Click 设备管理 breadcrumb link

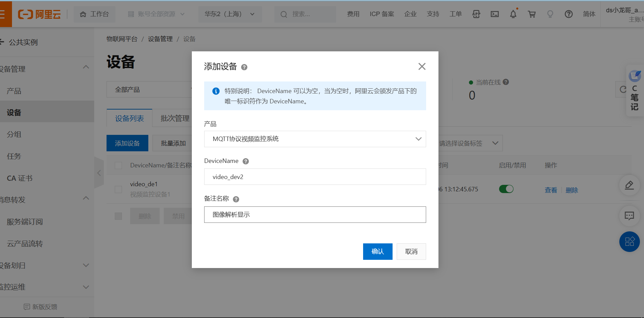(160, 39)
